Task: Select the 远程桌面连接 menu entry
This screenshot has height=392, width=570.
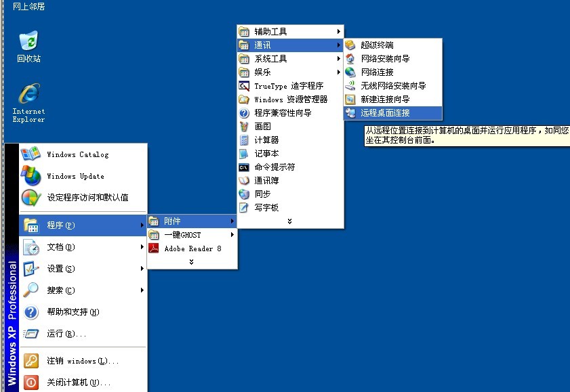Action: pos(393,113)
